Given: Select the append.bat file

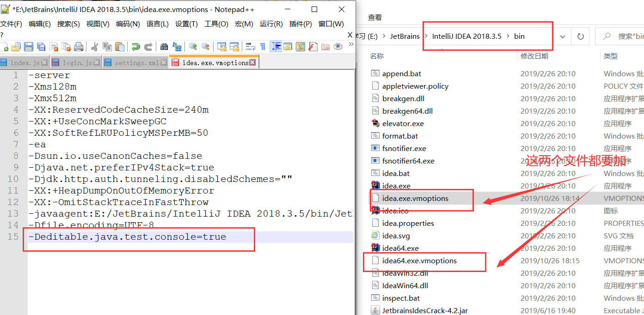Looking at the screenshot, I should (x=401, y=73).
